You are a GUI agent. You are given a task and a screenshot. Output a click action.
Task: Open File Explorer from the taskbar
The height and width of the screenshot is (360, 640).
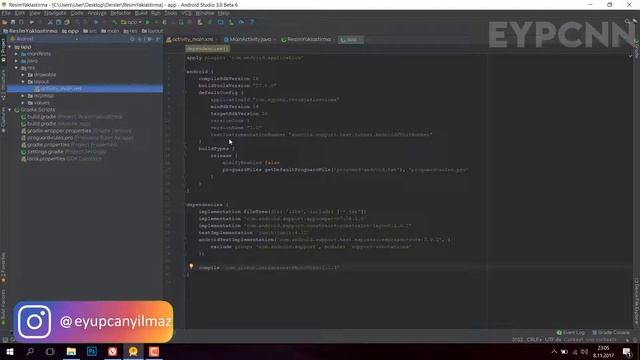[x=71, y=351]
